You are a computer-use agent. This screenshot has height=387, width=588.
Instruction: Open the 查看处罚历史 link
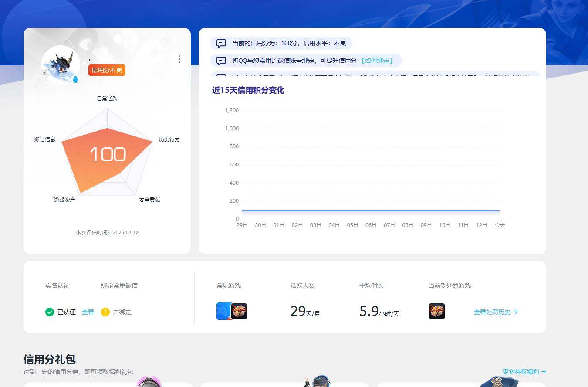pyautogui.click(x=496, y=312)
